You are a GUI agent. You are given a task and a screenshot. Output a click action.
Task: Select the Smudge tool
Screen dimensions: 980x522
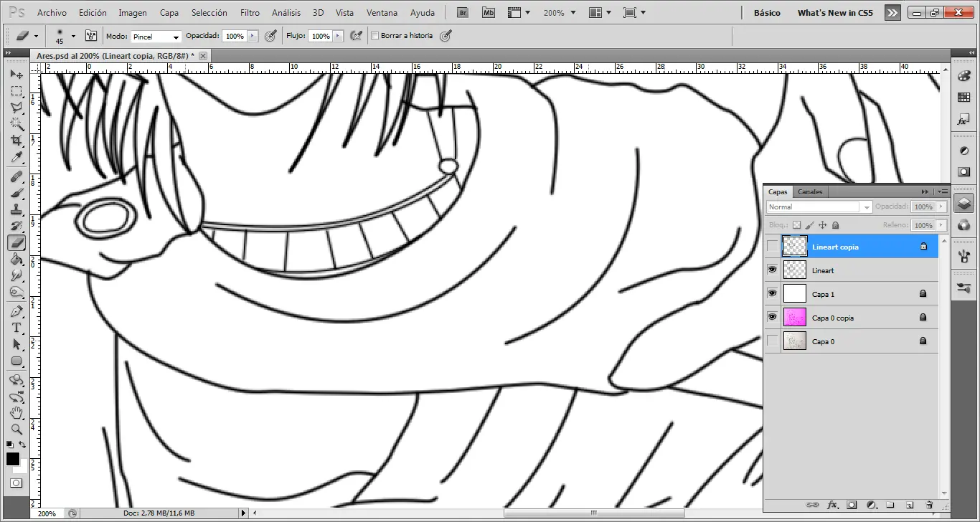tap(17, 275)
